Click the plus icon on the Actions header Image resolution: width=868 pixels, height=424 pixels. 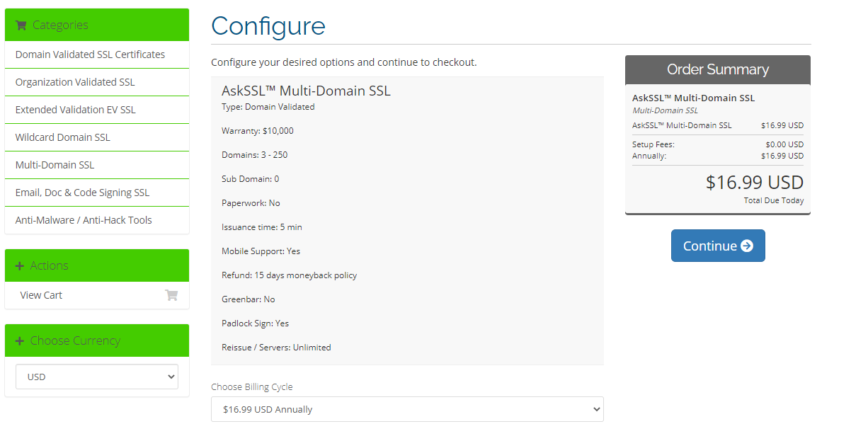pos(19,265)
